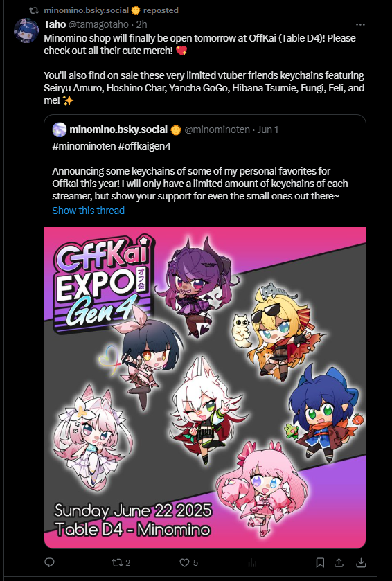Bookmark this post
The image size is (392, 581).
click(x=320, y=562)
